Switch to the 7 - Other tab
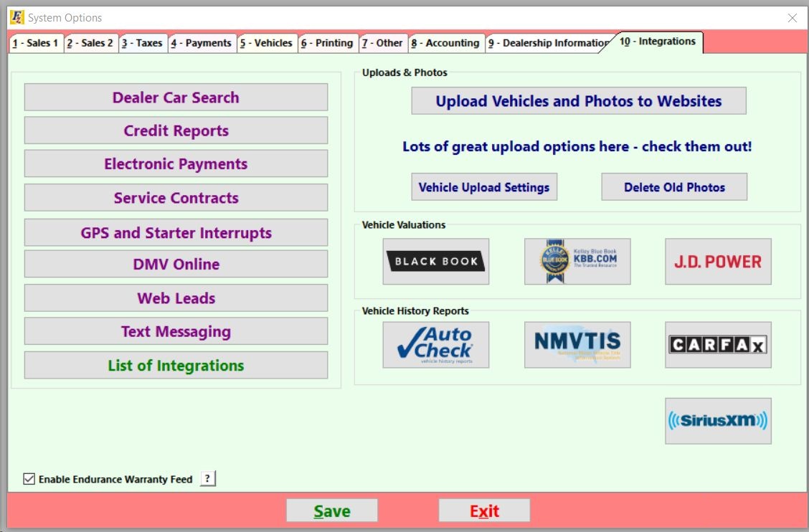 (383, 43)
